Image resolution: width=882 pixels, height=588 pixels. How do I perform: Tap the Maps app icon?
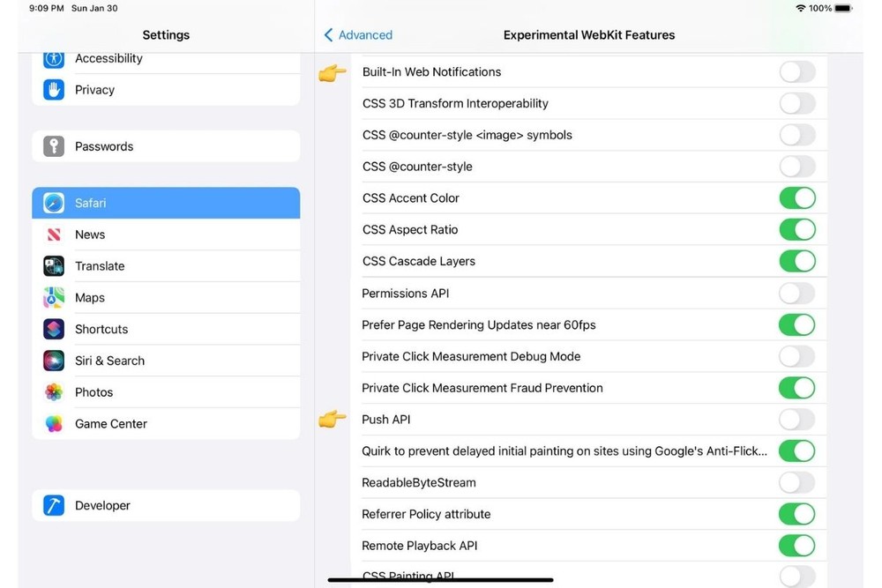[54, 298]
